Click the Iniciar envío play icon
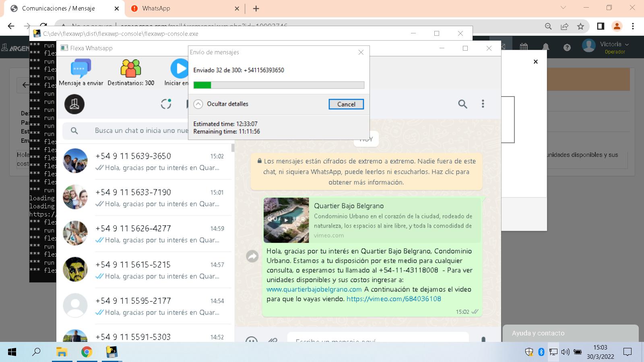The height and width of the screenshot is (362, 644). (179, 68)
